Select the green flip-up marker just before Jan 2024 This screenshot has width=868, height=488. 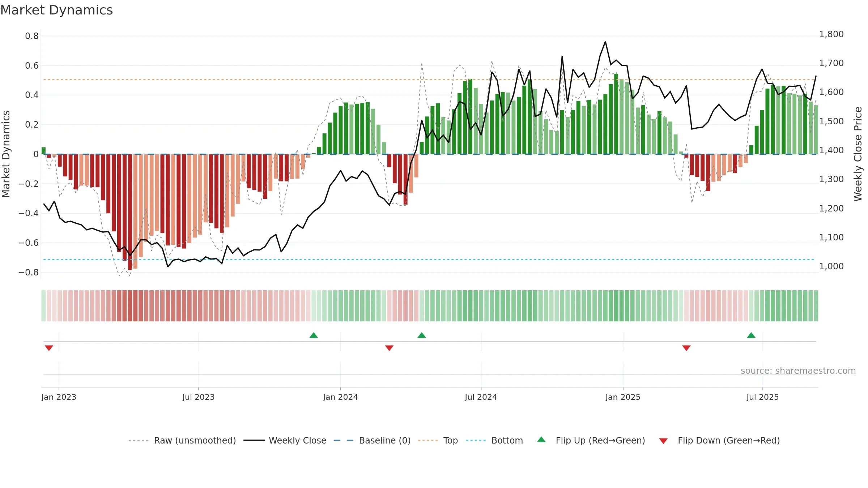coord(314,335)
